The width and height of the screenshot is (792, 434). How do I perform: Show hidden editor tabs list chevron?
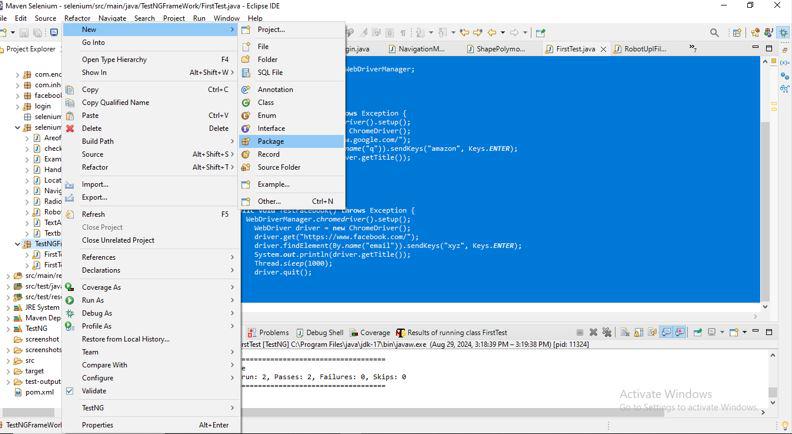692,49
